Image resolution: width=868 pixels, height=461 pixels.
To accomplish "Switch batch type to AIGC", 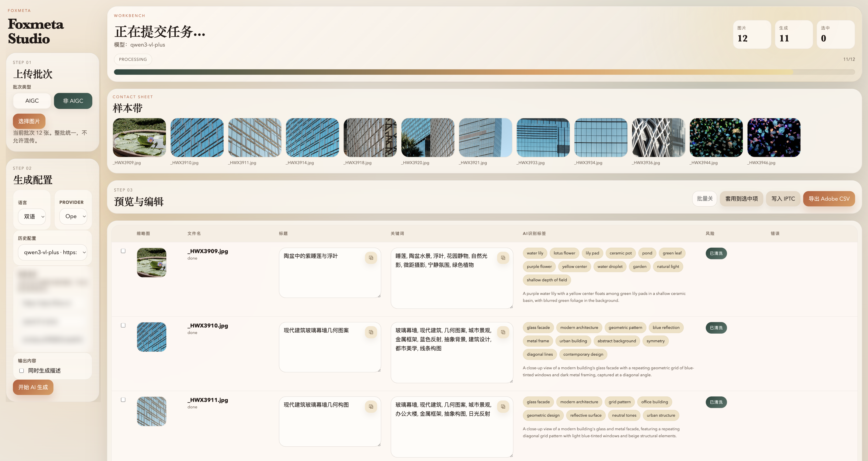I will click(32, 101).
